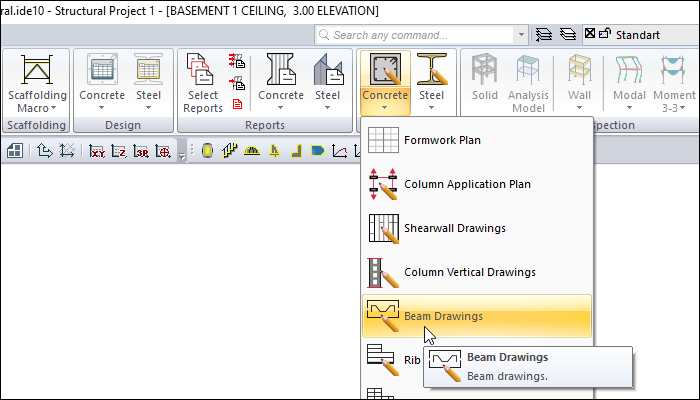Open the Concrete design table icon
Viewport: 700px width, 400px height.
(102, 70)
